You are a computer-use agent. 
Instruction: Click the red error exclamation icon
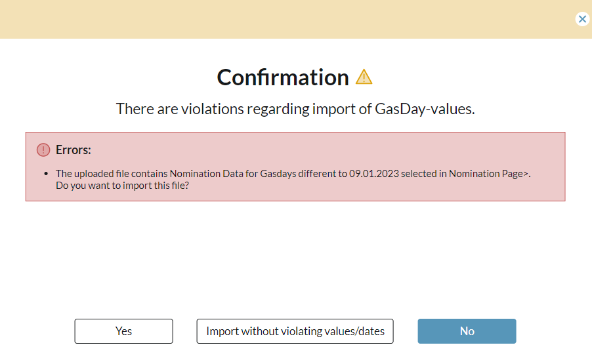[43, 150]
